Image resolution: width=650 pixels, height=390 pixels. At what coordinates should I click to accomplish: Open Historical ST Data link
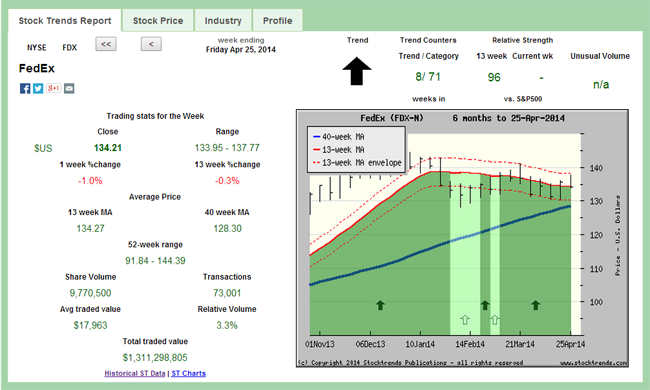[135, 373]
